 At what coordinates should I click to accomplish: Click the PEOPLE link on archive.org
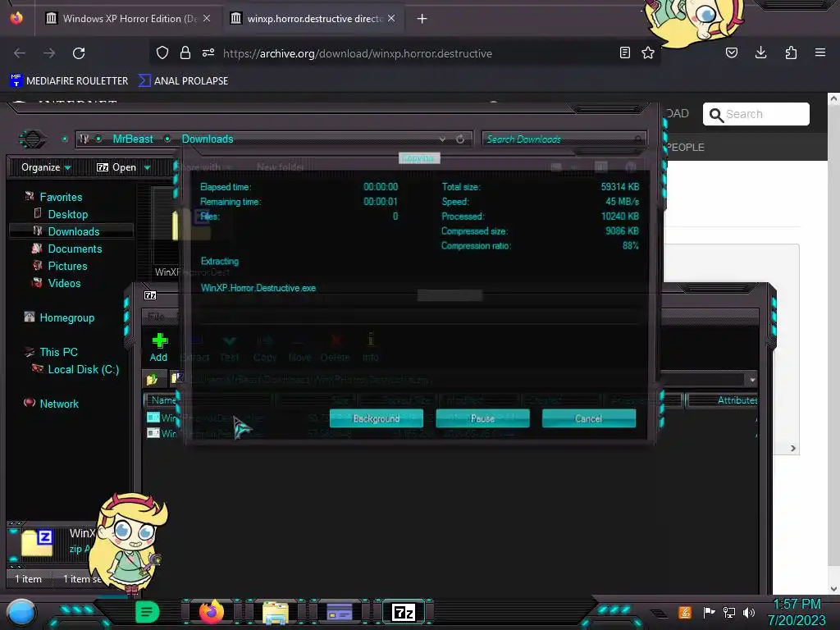[x=685, y=148]
